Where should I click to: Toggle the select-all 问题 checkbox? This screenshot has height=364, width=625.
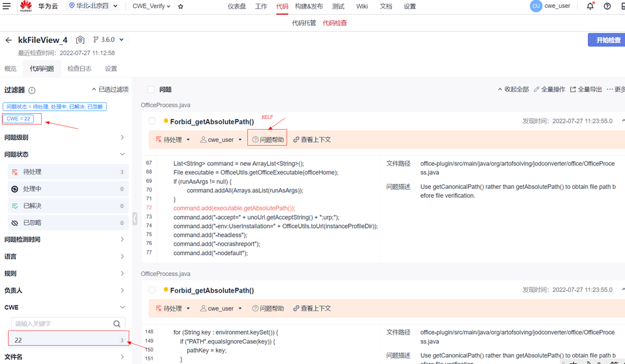click(x=151, y=90)
